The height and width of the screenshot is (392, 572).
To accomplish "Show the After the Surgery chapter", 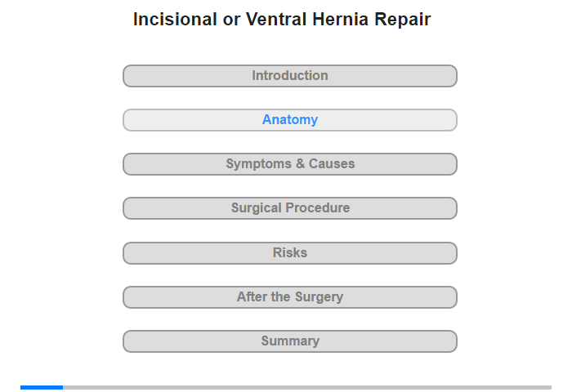I will click(x=290, y=297).
